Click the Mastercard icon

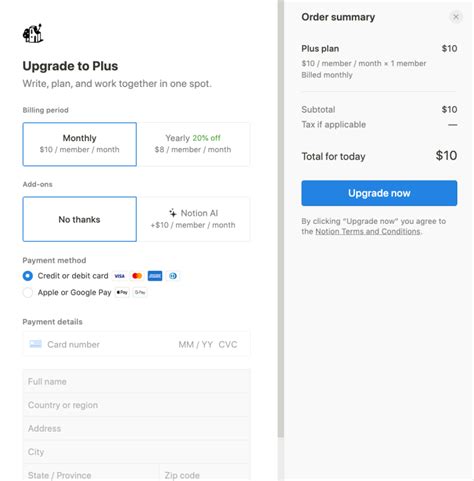[137, 276]
